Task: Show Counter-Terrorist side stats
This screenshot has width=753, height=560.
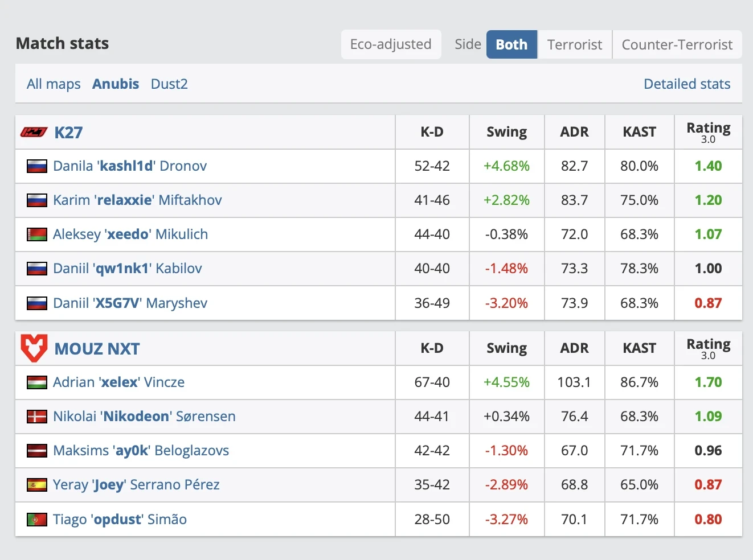Action: coord(677,44)
